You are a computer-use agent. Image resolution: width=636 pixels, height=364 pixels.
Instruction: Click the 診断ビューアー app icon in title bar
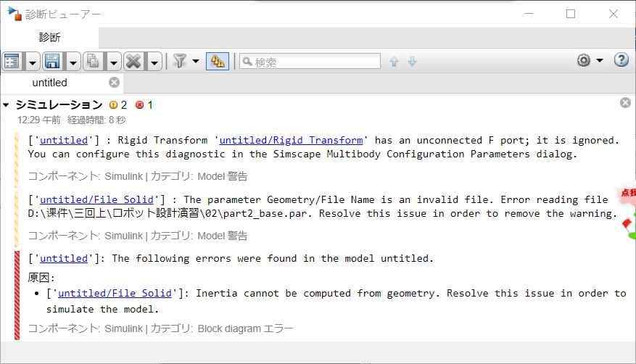15,14
